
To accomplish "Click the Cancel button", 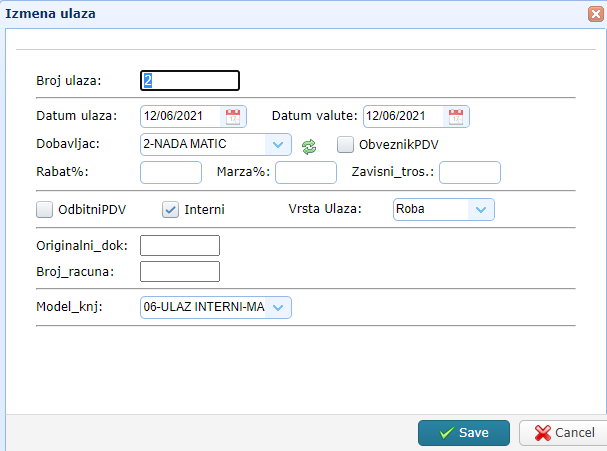I will pyautogui.click(x=563, y=433).
